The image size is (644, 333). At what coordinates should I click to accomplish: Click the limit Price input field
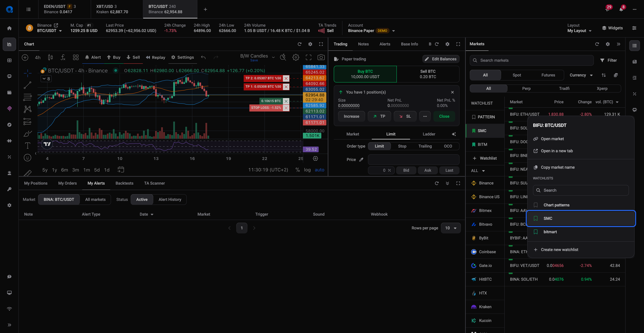(x=413, y=159)
